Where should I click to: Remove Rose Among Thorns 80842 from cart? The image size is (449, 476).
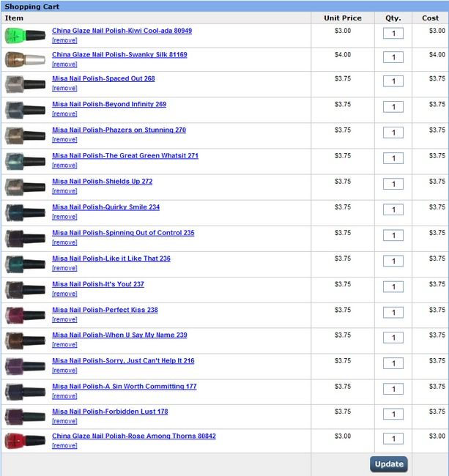click(64, 446)
